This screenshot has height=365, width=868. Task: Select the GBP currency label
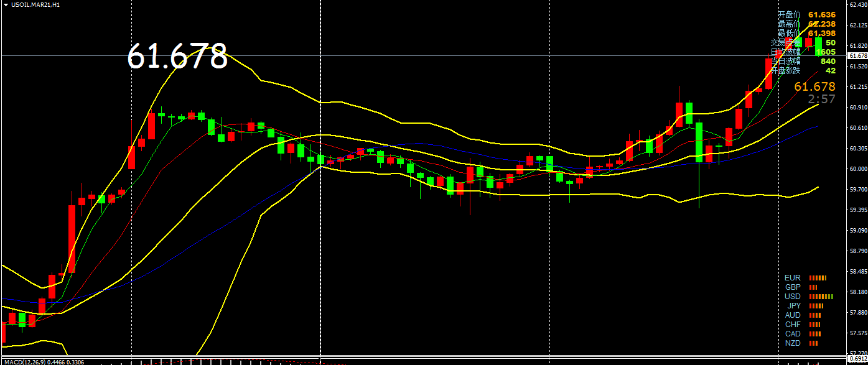[x=793, y=287]
